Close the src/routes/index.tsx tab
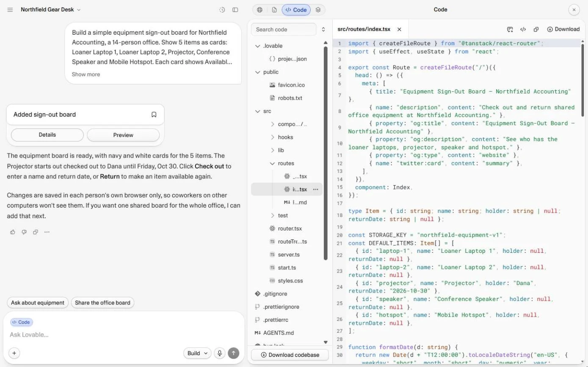Image resolution: width=588 pixels, height=367 pixels. coord(399,30)
